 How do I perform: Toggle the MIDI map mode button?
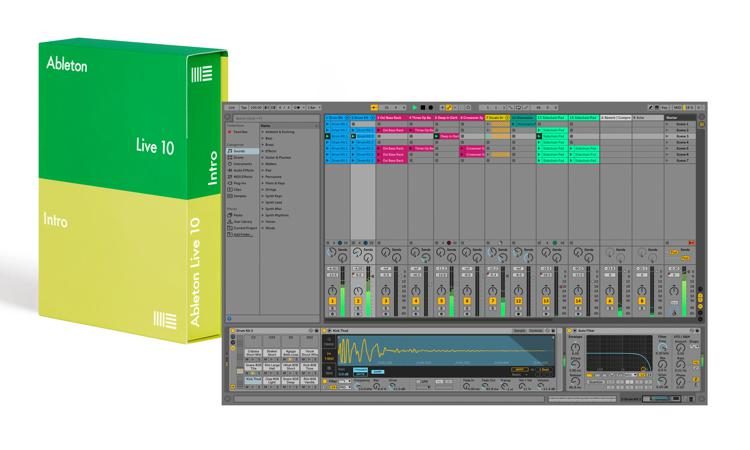pyautogui.click(x=677, y=108)
